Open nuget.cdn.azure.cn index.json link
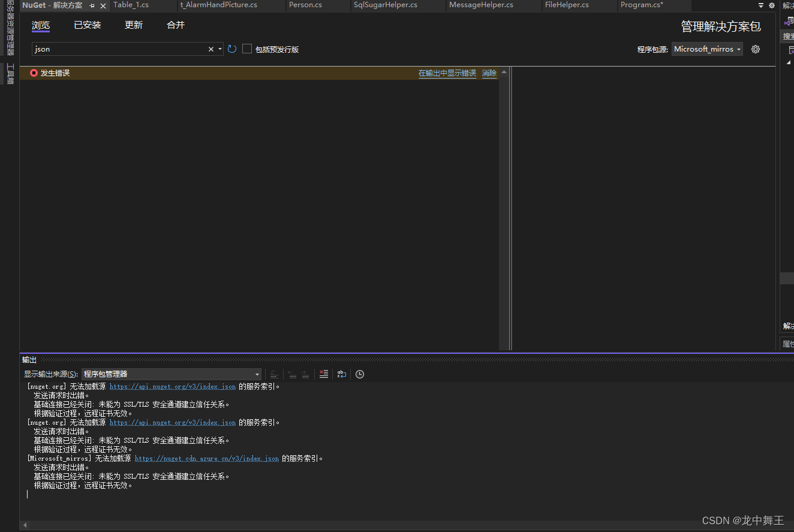The image size is (794, 532). [x=207, y=459]
